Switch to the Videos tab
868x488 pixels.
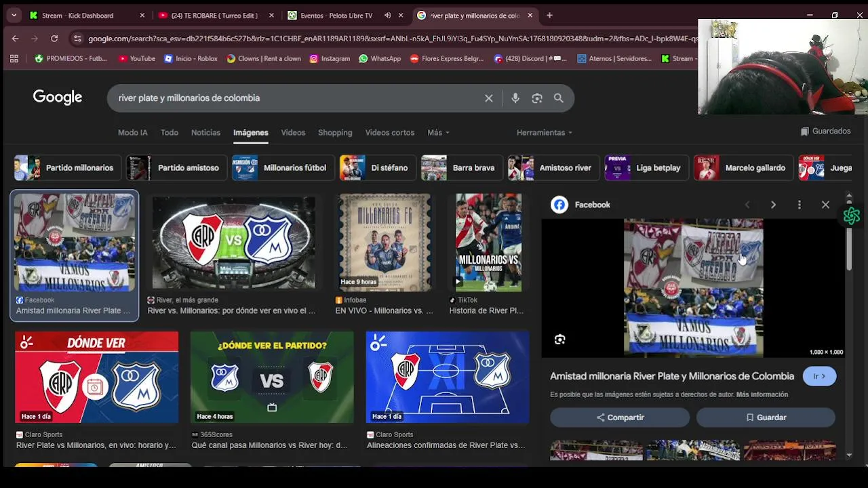point(293,133)
